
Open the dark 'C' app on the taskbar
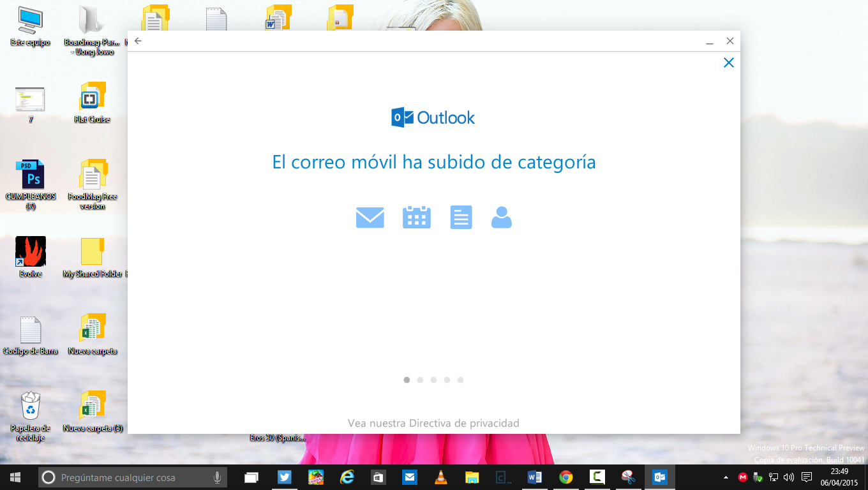503,477
